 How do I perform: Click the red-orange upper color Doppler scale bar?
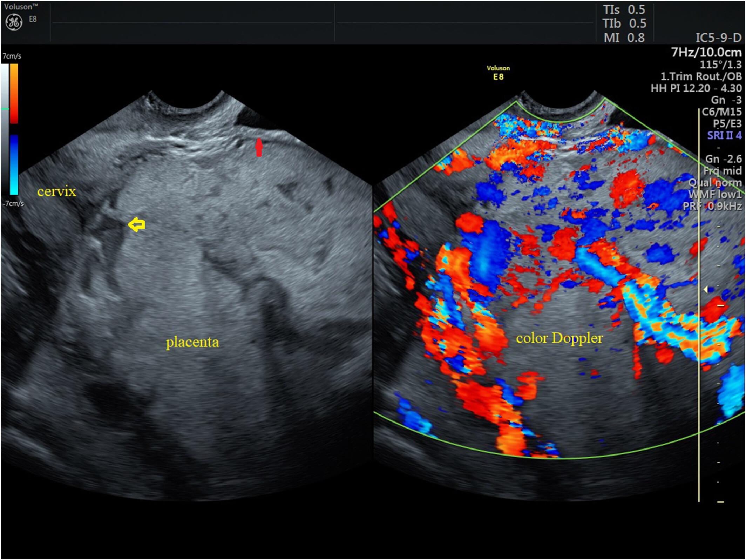14,94
